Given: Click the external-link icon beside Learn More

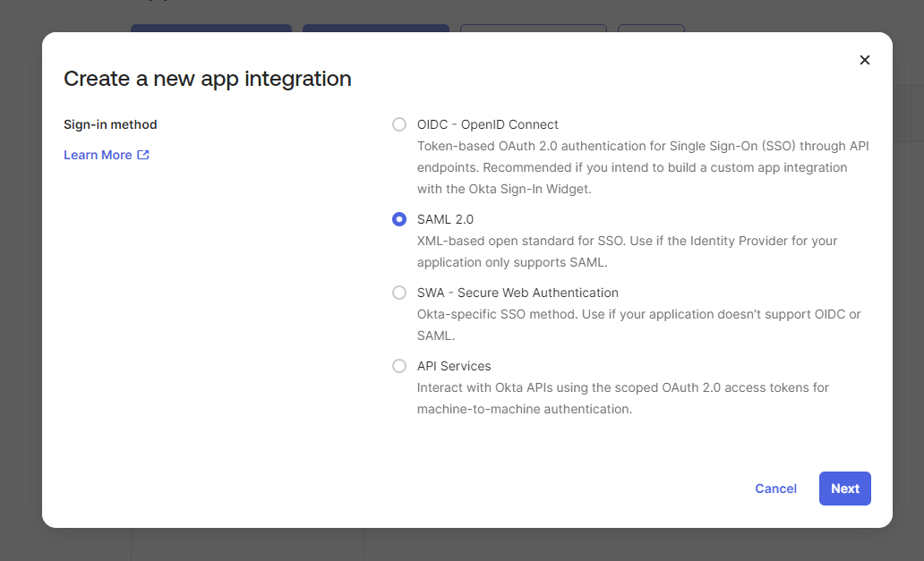Looking at the screenshot, I should 143,155.
